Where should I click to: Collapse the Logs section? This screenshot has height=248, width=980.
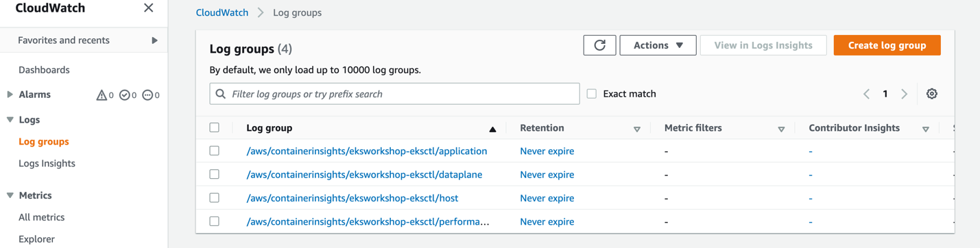pyautogui.click(x=10, y=119)
